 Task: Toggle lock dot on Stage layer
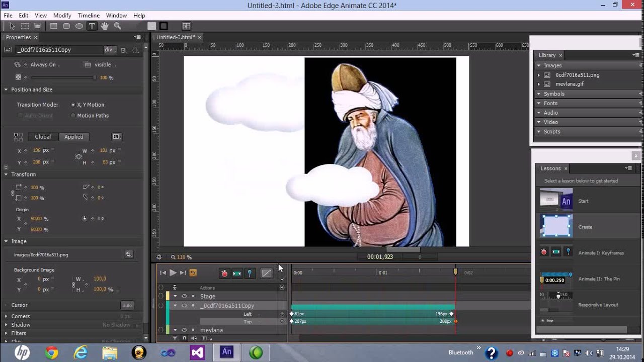(x=193, y=296)
